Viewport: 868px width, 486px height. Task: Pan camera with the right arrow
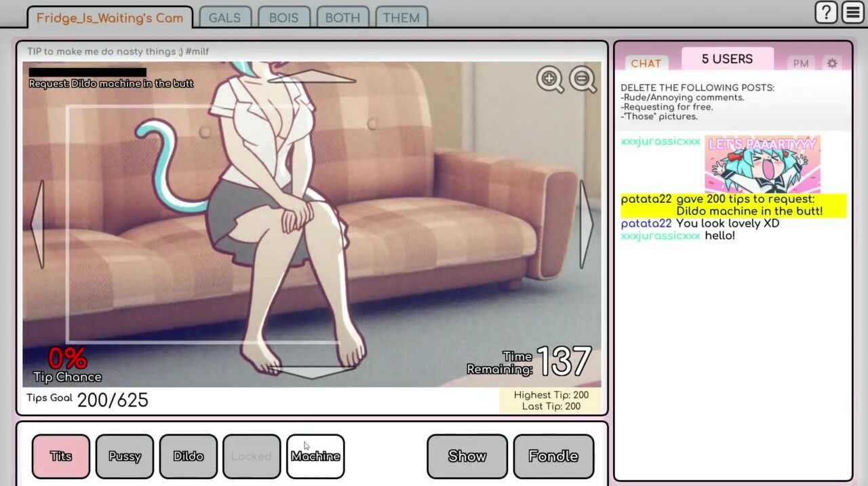coord(586,225)
